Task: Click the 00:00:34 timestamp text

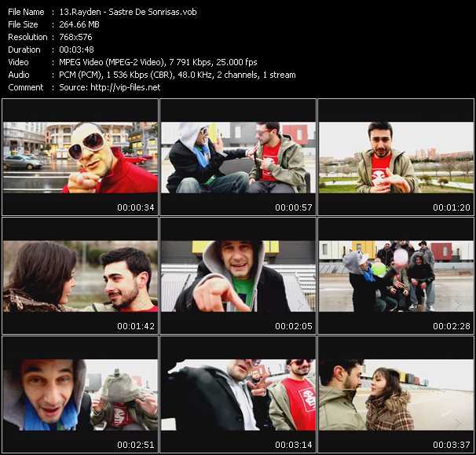Action: pyautogui.click(x=136, y=207)
